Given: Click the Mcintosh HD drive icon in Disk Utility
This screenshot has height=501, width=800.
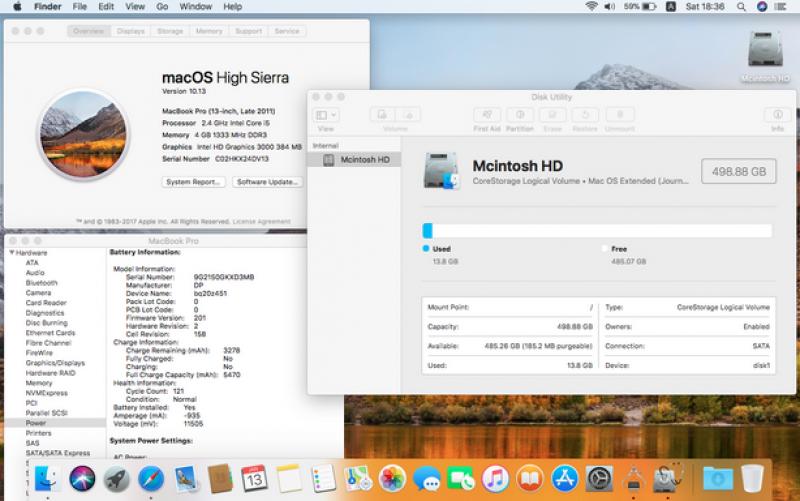Looking at the screenshot, I should (441, 171).
